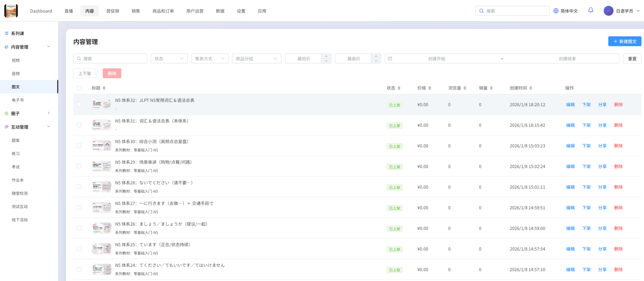This screenshot has width=644, height=281.
Task: Click the user avatar icon
Action: tap(608, 11)
